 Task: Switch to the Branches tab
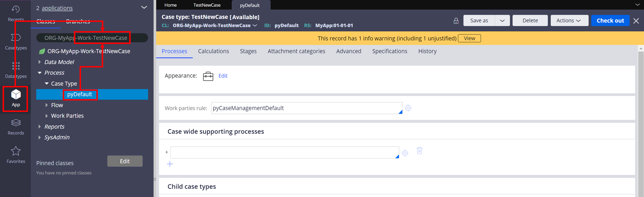(78, 21)
